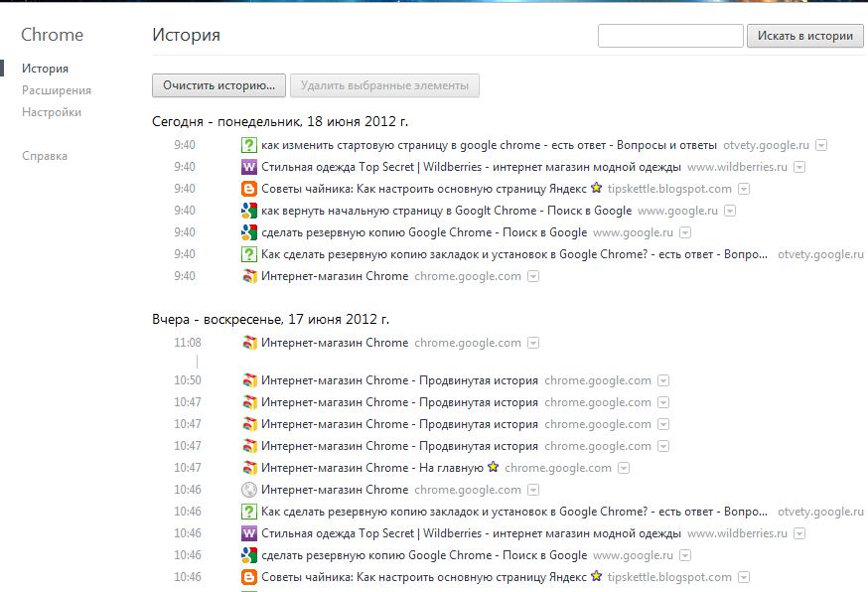Open link 'Интернет-магазин Chrome - На главную'
The height and width of the screenshot is (592, 868).
[x=372, y=468]
